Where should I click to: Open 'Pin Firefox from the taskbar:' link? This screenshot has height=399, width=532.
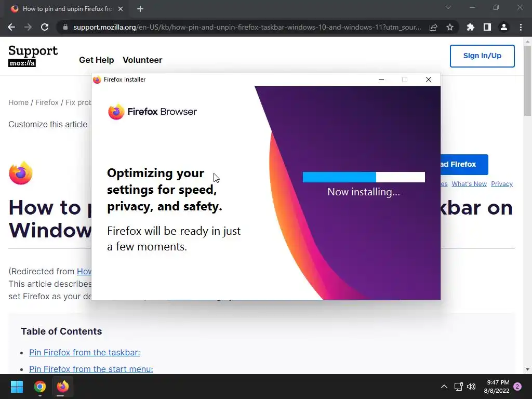(x=85, y=353)
